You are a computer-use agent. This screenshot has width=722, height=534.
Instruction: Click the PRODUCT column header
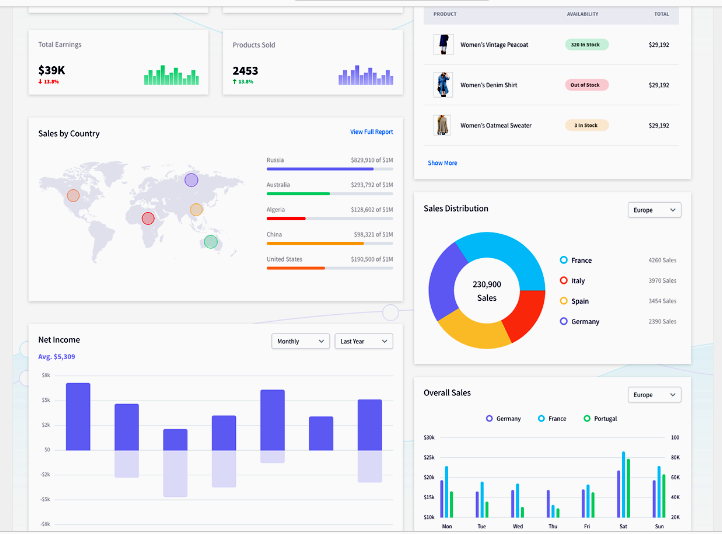[445, 14]
